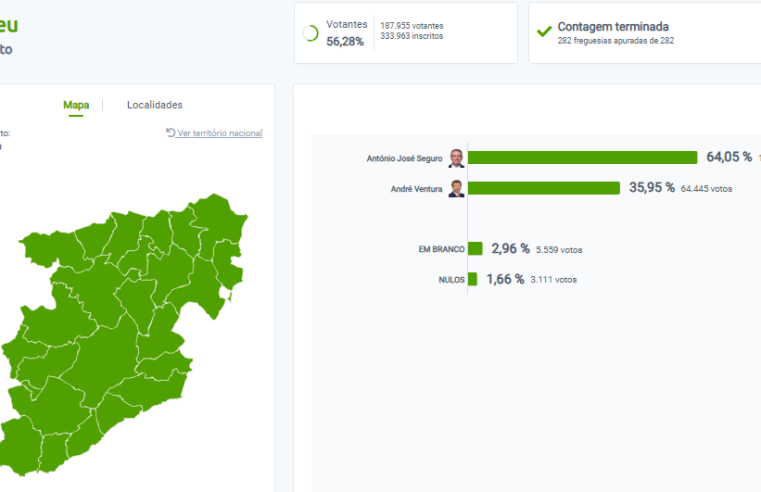Image resolution: width=761 pixels, height=492 pixels.
Task: Click the André Ventura name label
Action: [416, 189]
